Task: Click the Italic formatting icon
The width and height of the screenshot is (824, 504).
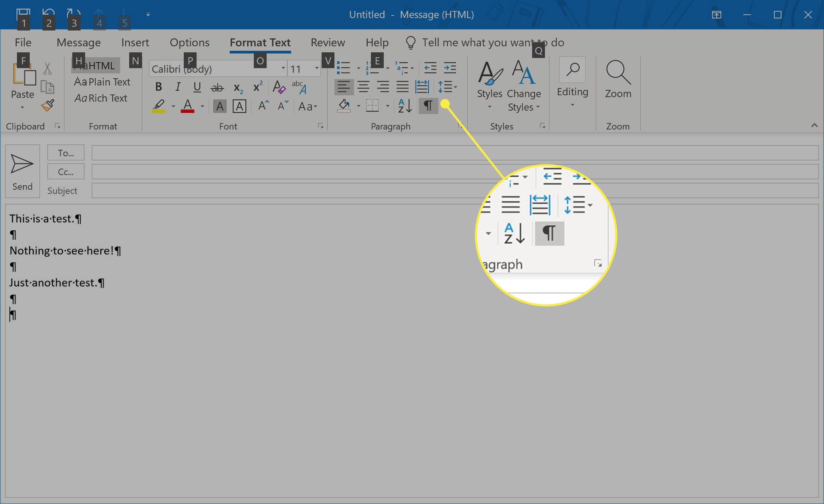Action: click(x=177, y=87)
